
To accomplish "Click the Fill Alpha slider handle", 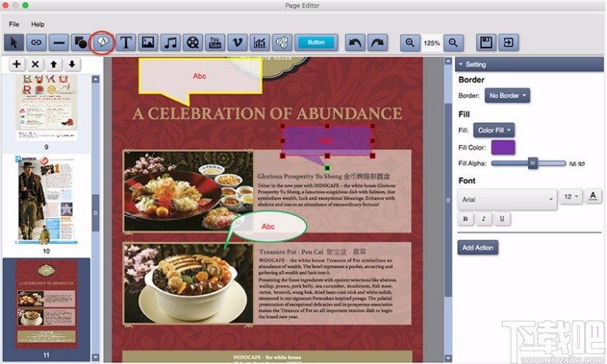I will click(x=533, y=163).
